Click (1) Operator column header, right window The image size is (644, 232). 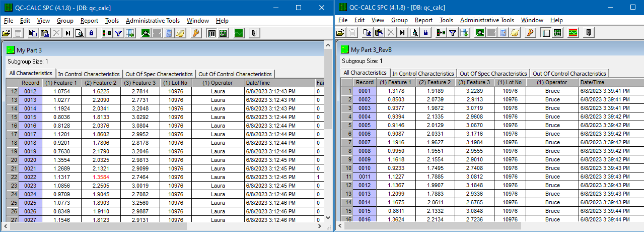pyautogui.click(x=552, y=82)
